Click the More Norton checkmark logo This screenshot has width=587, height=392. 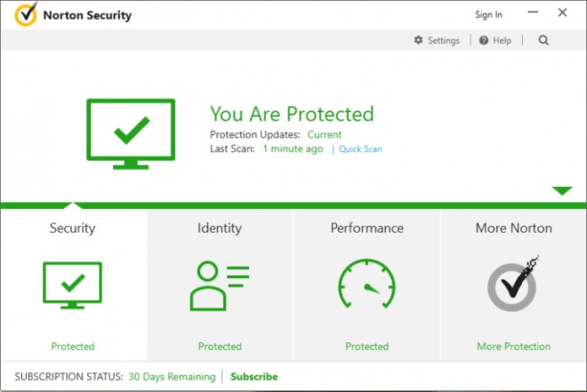[x=513, y=284]
